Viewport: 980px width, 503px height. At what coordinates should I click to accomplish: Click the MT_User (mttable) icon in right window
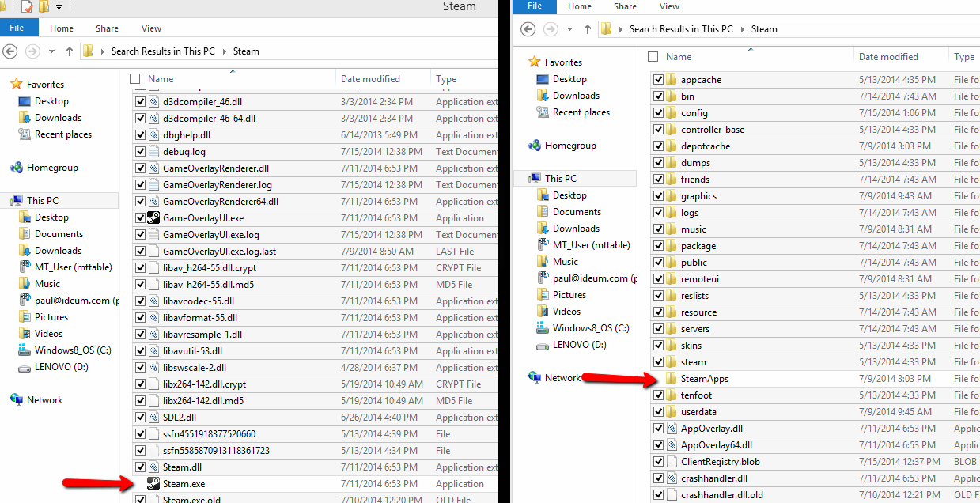(x=543, y=244)
